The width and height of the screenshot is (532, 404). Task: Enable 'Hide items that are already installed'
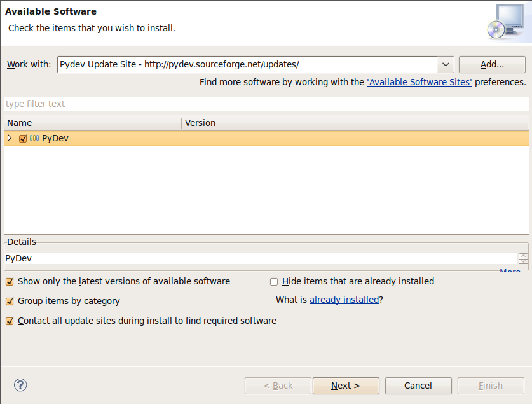(x=274, y=281)
